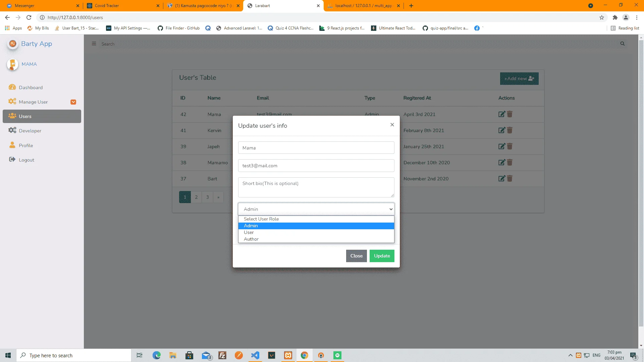Choose User in the role list
The height and width of the screenshot is (362, 644).
[316, 232]
